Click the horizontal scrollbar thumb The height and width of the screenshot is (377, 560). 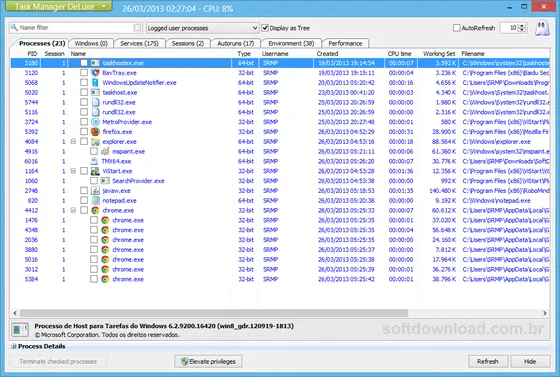[x=214, y=313]
